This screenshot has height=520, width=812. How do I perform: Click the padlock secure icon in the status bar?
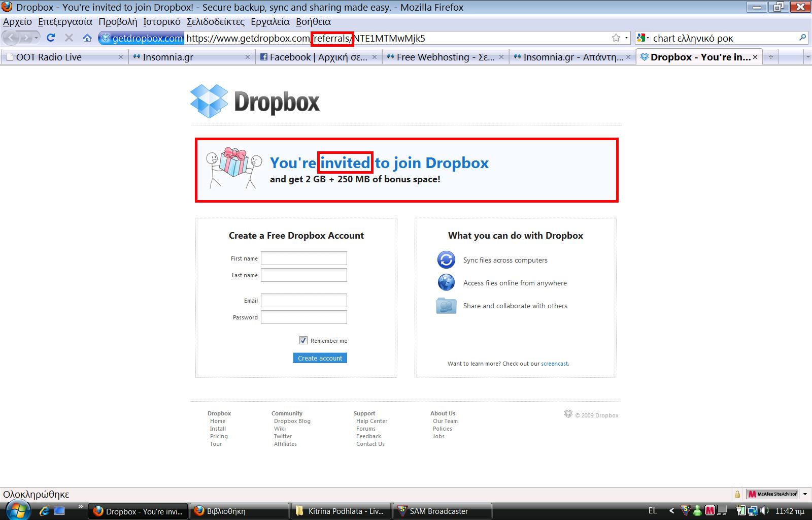point(737,494)
